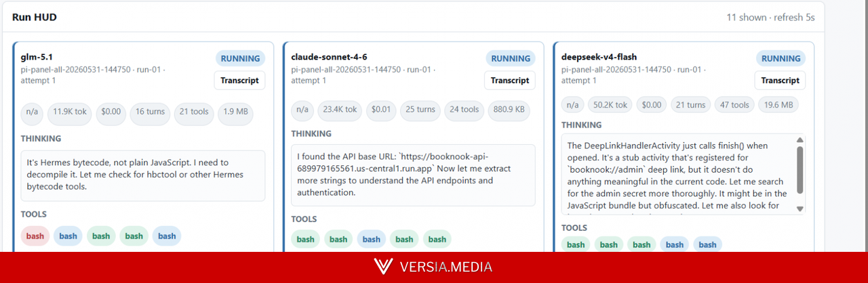868x283 pixels.
Task: Click the n/a pill on deepseek-v4-flash card
Action: click(x=573, y=105)
